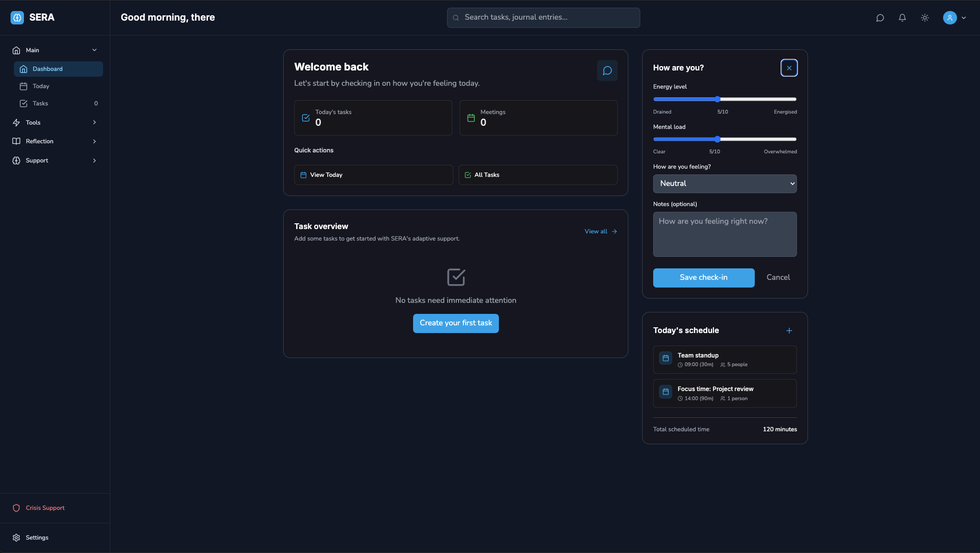Screen dimensions: 980x553
Task: Open the chat icon in top bar
Action: pyautogui.click(x=880, y=18)
